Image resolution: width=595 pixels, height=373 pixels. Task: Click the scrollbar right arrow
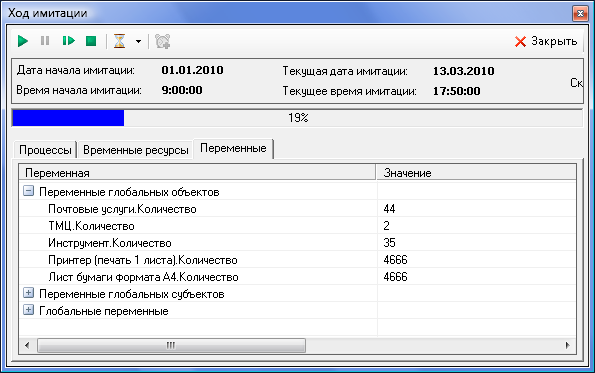(x=568, y=345)
